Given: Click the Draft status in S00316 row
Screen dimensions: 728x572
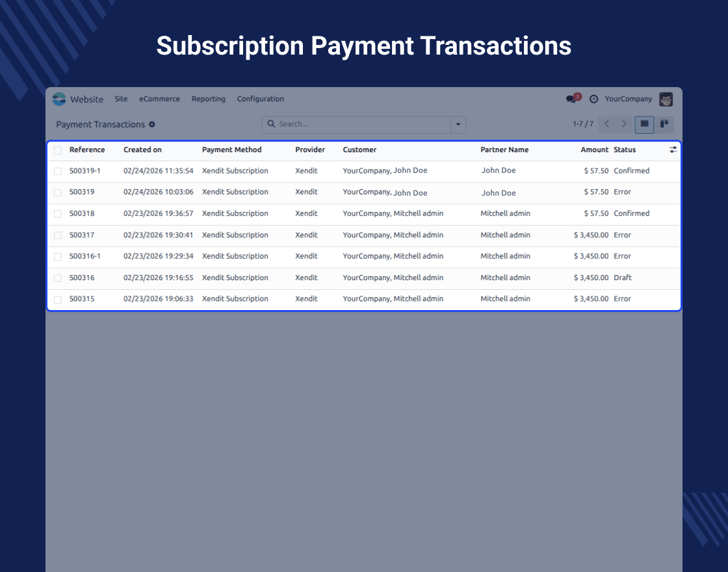Looking at the screenshot, I should [x=623, y=278].
